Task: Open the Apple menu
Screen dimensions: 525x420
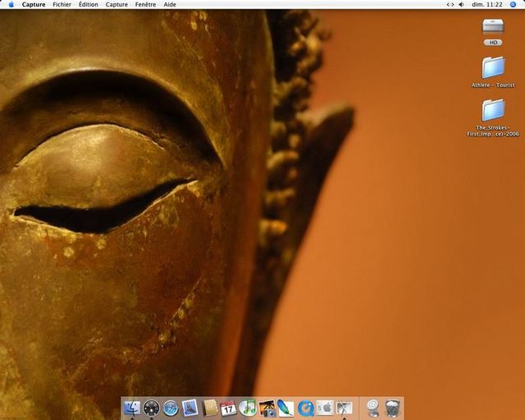Action: point(11,4)
